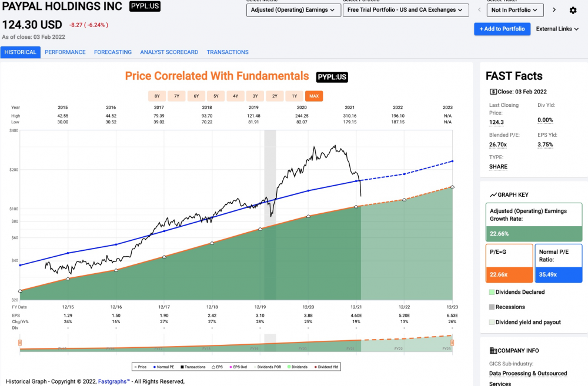Click left handle of range navigator

pos(20,343)
